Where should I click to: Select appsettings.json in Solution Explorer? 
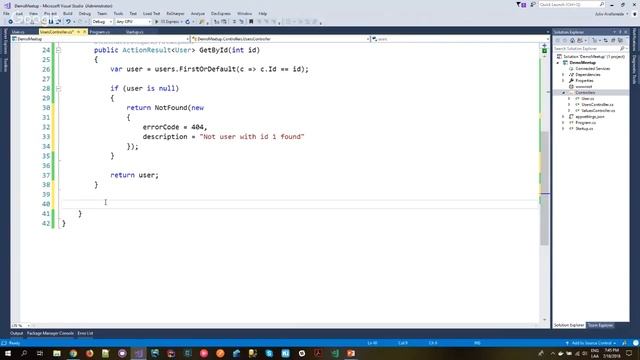point(589,117)
